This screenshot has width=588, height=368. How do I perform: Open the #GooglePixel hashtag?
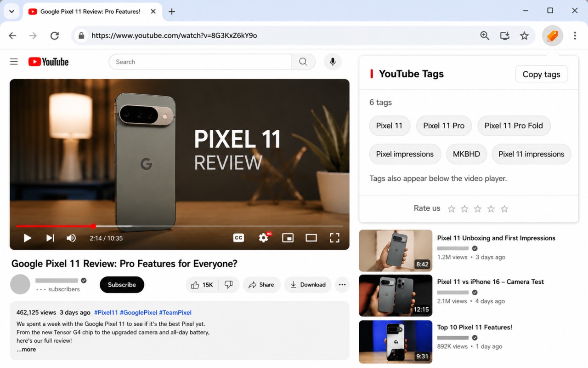139,312
